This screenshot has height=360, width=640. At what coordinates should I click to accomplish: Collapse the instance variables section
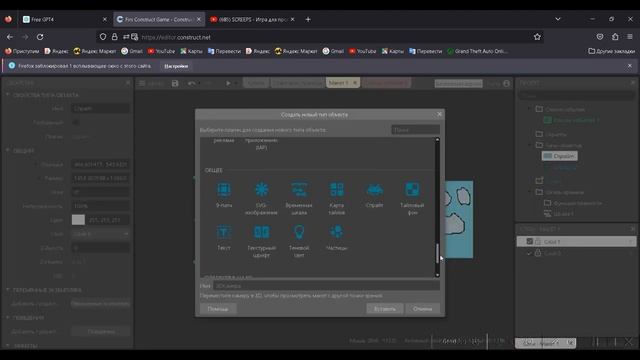coord(7,289)
